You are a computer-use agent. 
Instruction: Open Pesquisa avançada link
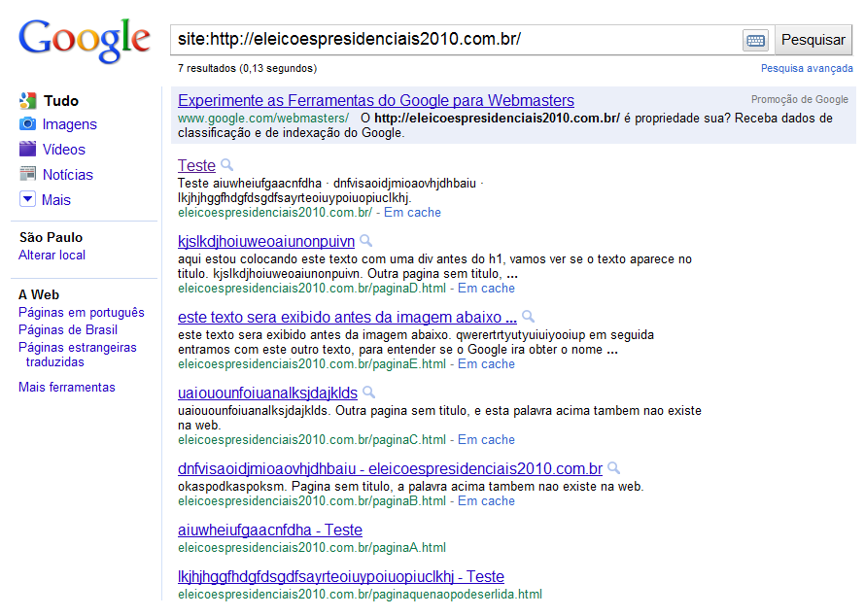pos(807,69)
